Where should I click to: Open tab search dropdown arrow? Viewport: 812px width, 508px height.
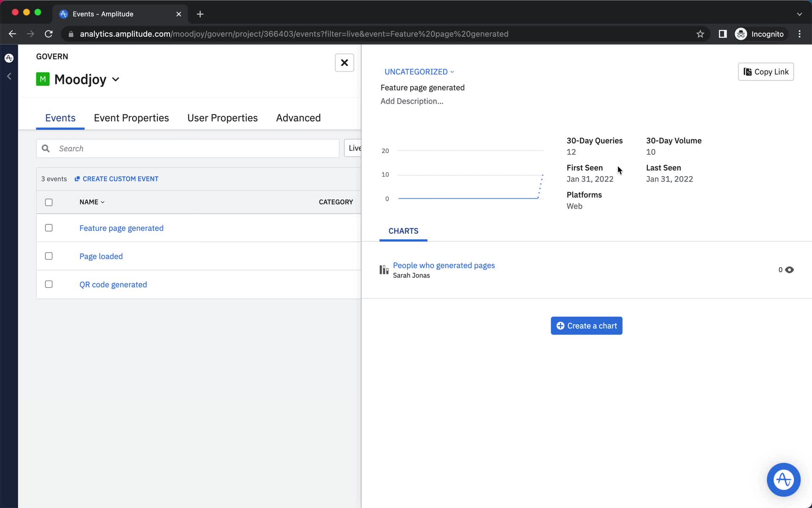[799, 14]
